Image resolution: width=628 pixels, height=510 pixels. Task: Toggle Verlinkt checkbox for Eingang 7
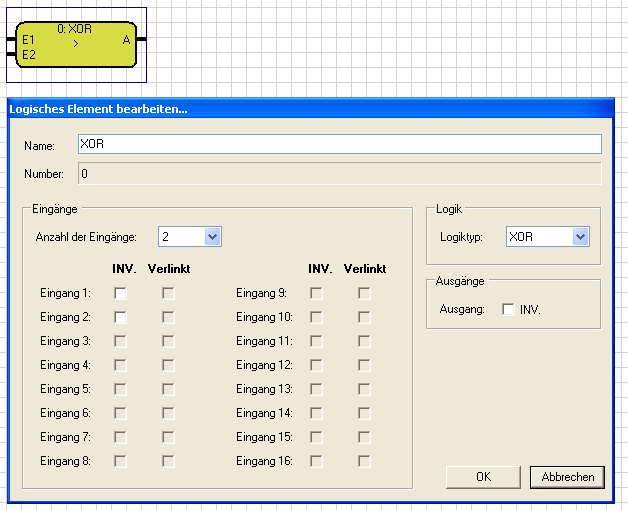pos(168,437)
